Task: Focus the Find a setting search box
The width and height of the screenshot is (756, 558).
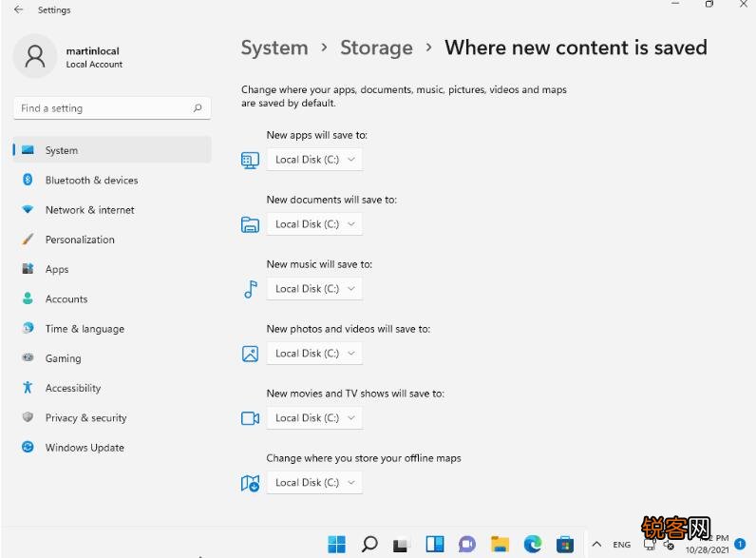Action: pyautogui.click(x=112, y=108)
